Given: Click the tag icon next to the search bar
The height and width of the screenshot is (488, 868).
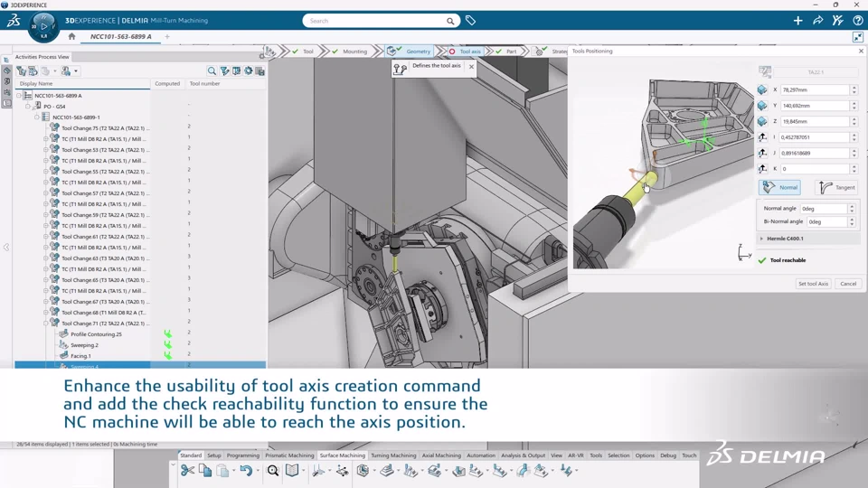Looking at the screenshot, I should 470,21.
